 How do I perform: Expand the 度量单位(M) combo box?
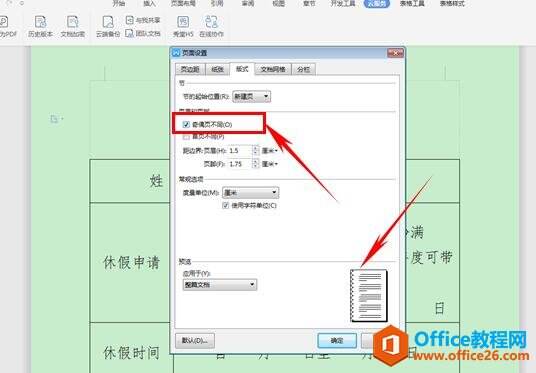tap(251, 193)
